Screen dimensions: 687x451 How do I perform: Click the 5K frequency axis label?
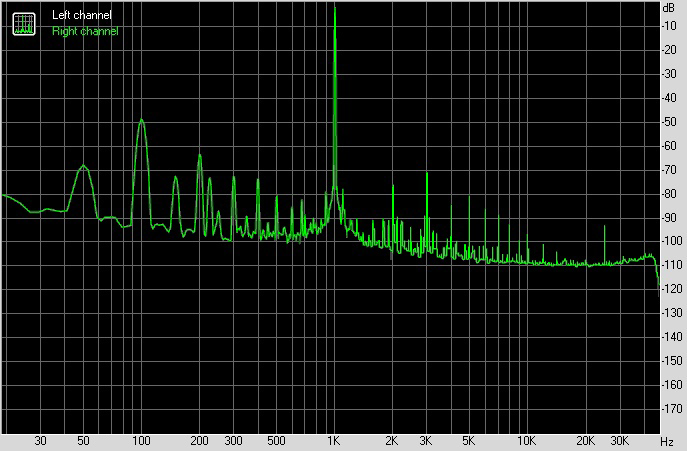[x=468, y=440]
